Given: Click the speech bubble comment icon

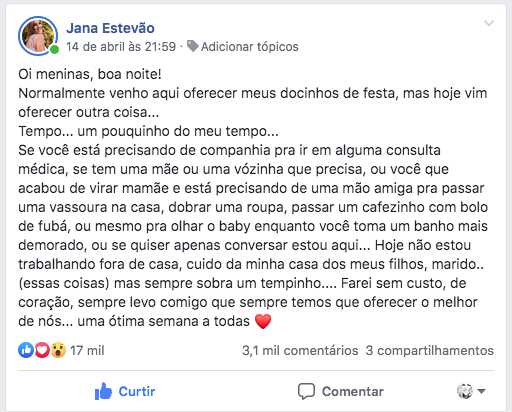Looking at the screenshot, I should [x=306, y=391].
